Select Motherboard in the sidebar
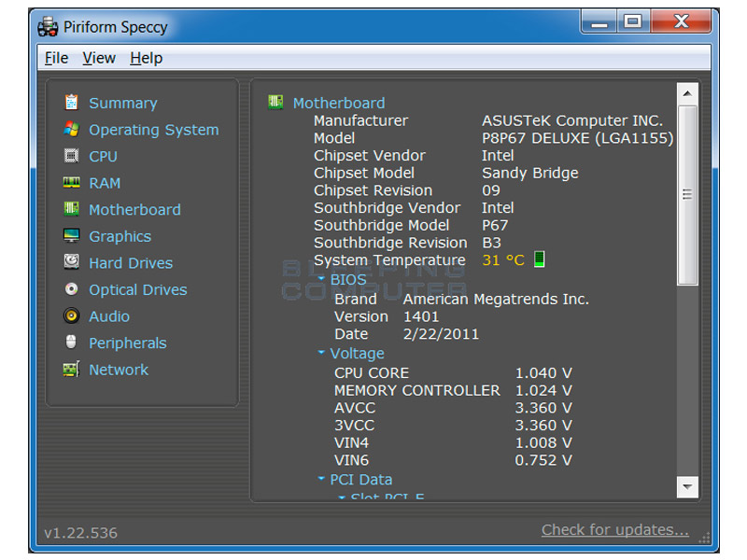This screenshot has height=560, width=747. pyautogui.click(x=134, y=209)
